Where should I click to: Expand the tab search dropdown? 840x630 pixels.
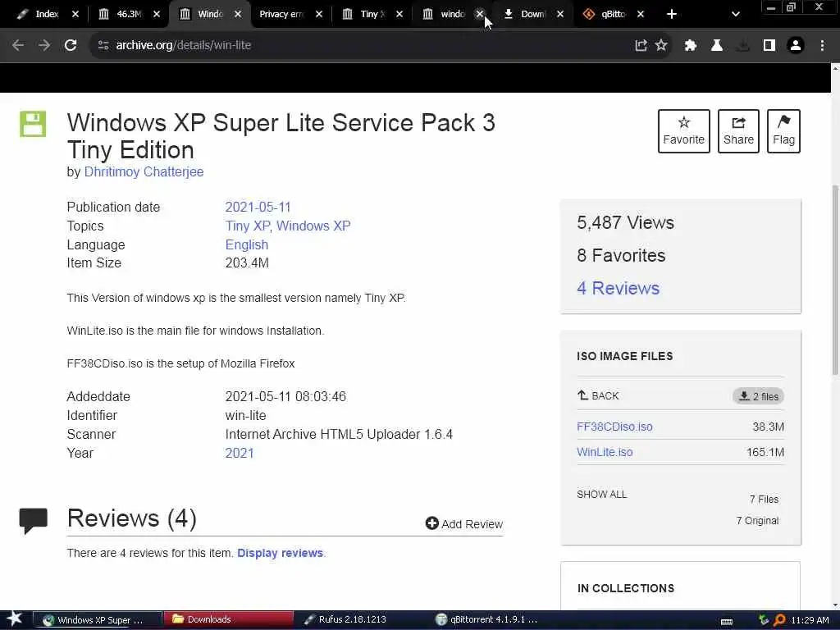[736, 14]
